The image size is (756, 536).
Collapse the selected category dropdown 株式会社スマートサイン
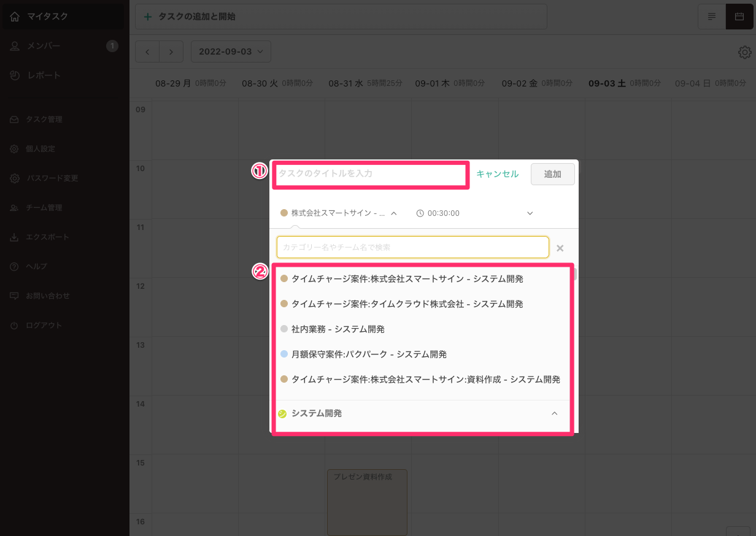click(x=394, y=213)
